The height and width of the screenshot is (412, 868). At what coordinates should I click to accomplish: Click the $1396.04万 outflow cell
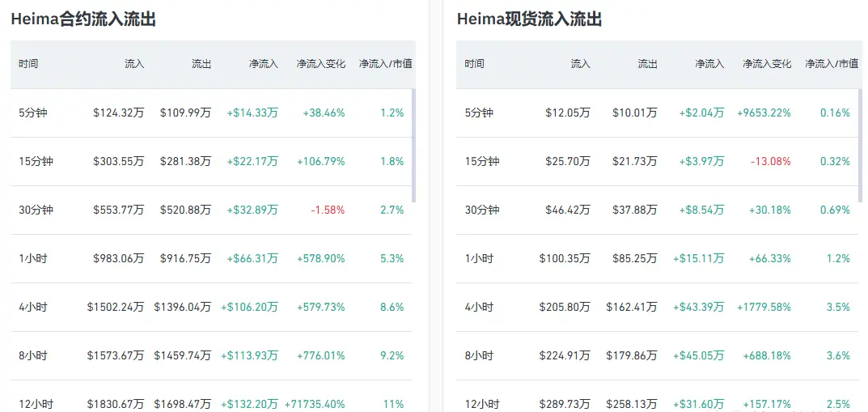tap(183, 307)
